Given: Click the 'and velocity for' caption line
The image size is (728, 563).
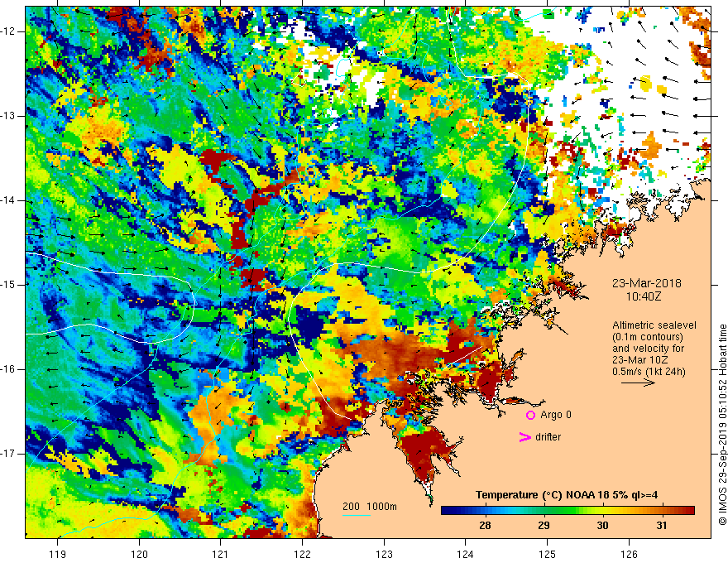Looking at the screenshot, I should click(643, 349).
